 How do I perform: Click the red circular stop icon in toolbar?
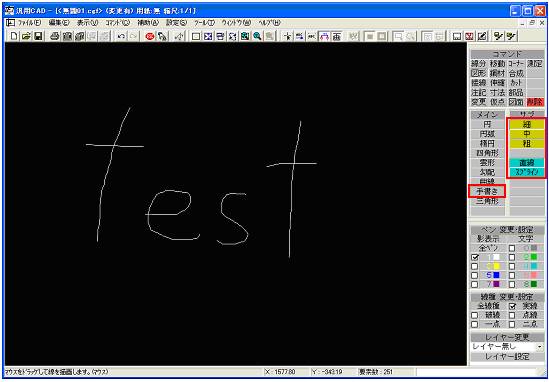point(150,36)
